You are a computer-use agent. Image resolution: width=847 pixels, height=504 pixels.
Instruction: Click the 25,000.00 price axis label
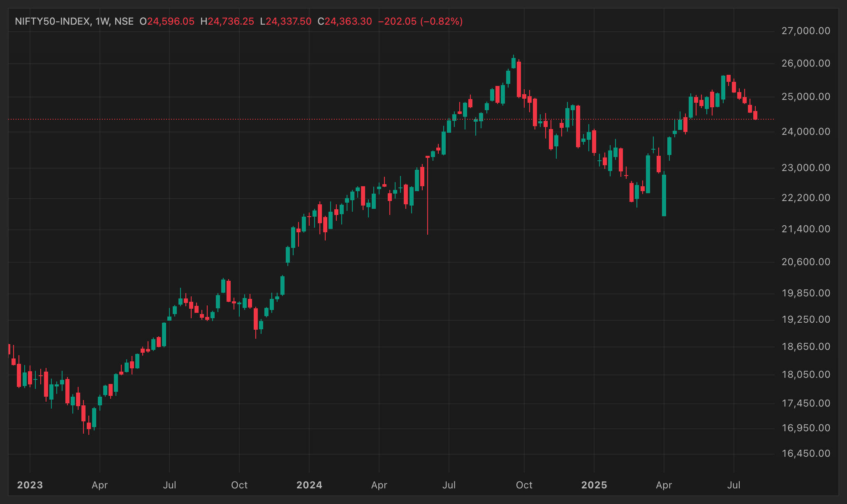(805, 97)
